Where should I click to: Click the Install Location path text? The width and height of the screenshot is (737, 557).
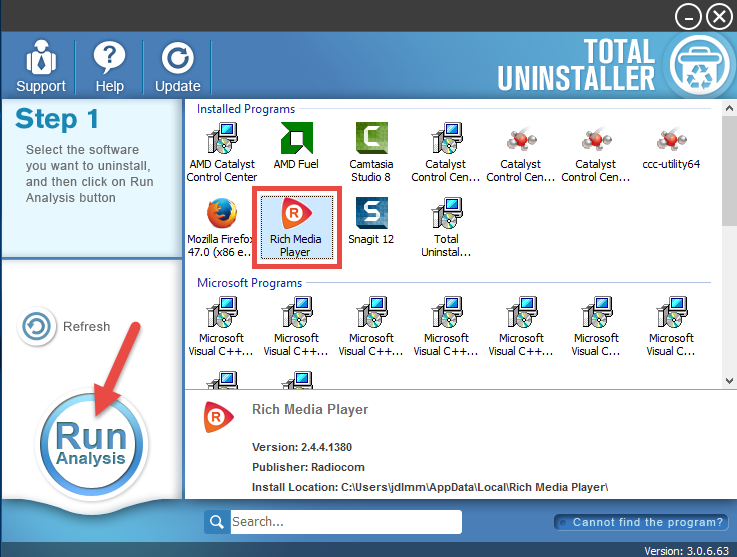[x=430, y=487]
